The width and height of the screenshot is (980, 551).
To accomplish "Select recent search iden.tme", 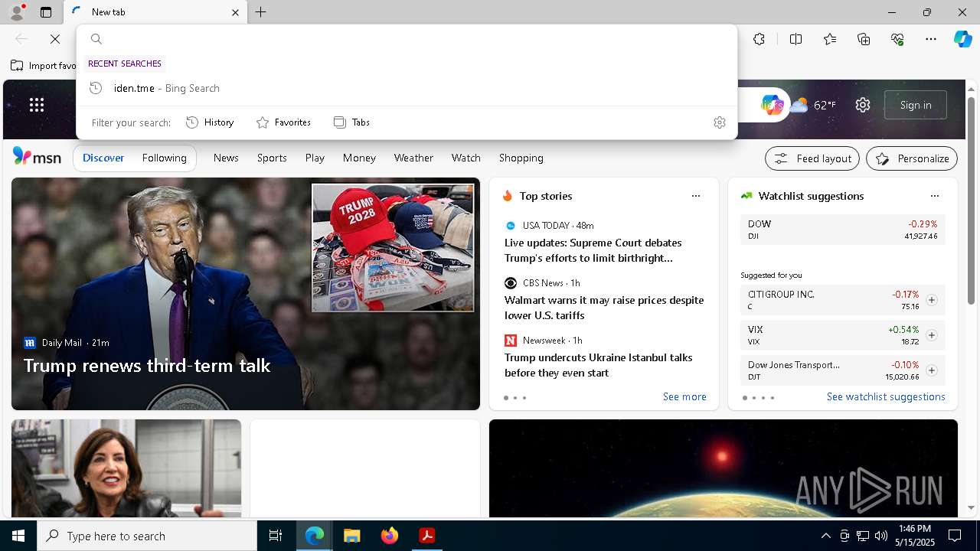I will pyautogui.click(x=407, y=88).
